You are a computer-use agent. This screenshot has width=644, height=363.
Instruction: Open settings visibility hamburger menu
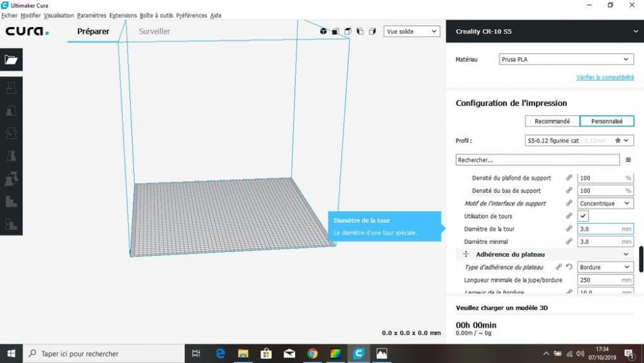[628, 160]
